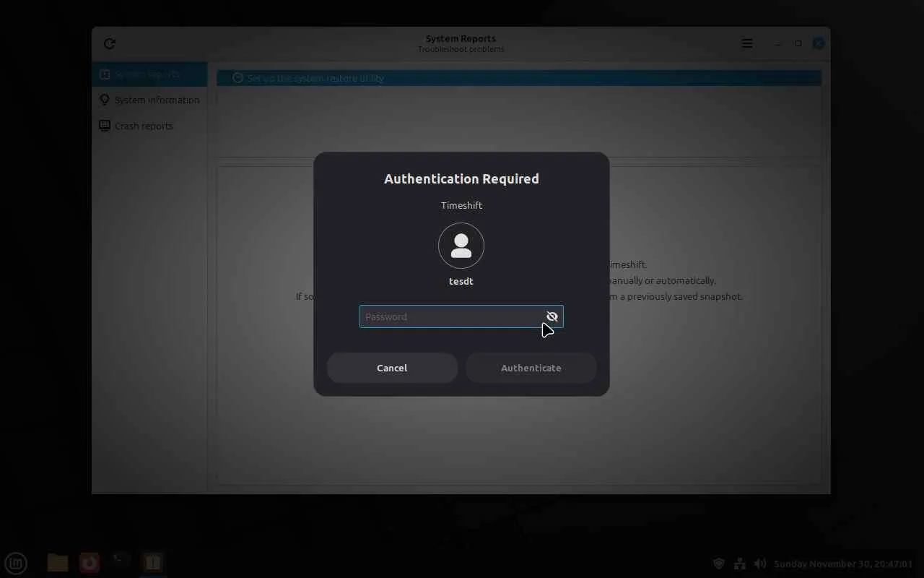Toggle password visibility eye icon
The image size is (924, 578).
(552, 316)
